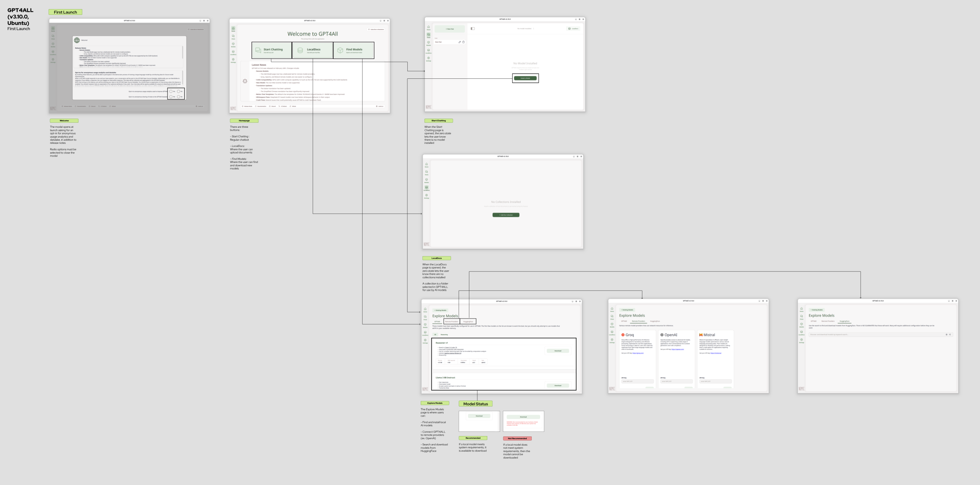Click the Release Notes scrollbar in Welcome modal

click(183, 52)
